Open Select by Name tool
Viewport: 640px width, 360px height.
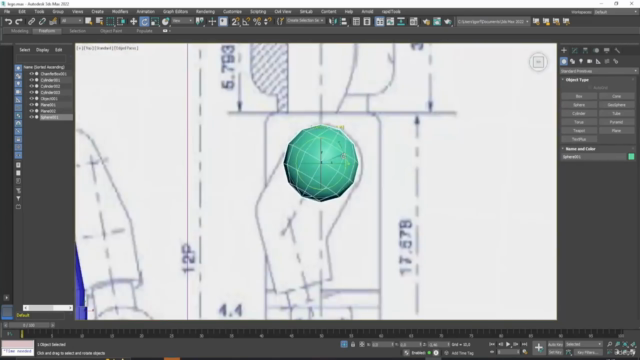(x=99, y=22)
